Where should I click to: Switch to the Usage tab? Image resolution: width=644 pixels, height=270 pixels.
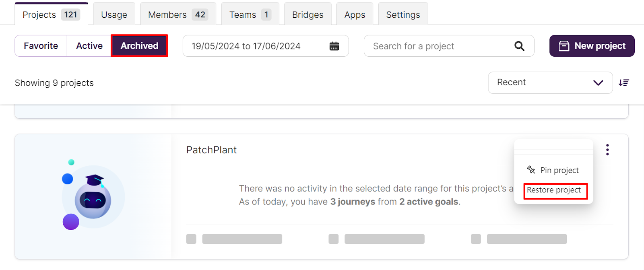114,14
